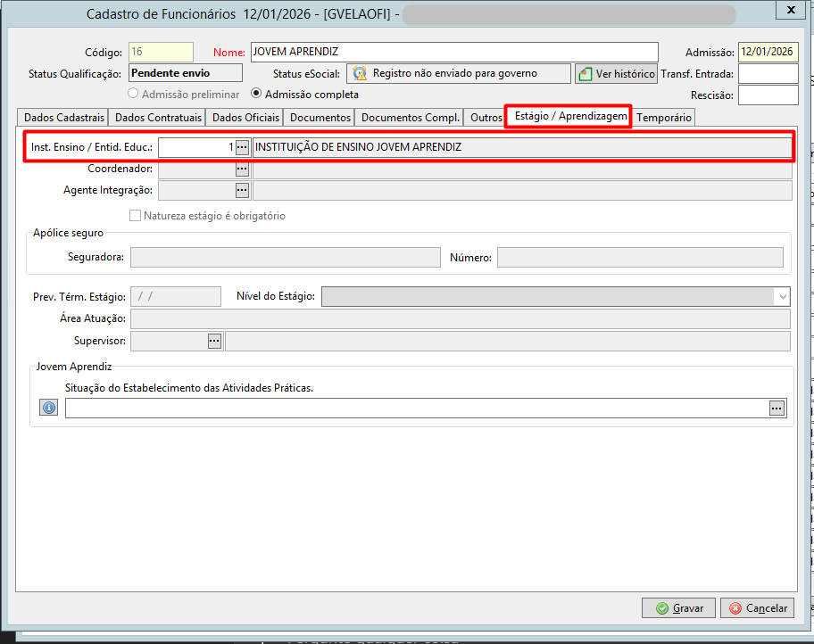
Task: Expand the Nível do Estágio dropdown
Action: tap(783, 297)
